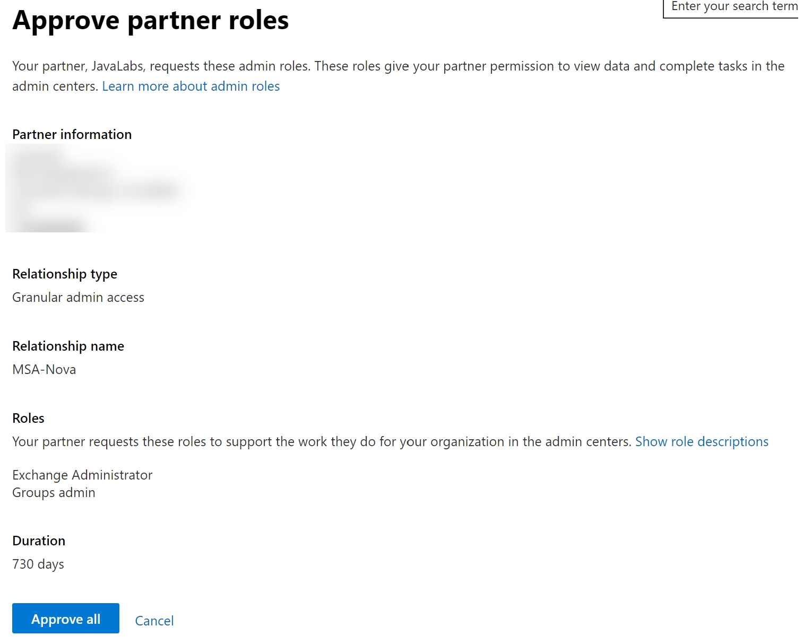Click the JavaLabs partner name in the intro
The width and height of the screenshot is (812, 644).
[117, 66]
